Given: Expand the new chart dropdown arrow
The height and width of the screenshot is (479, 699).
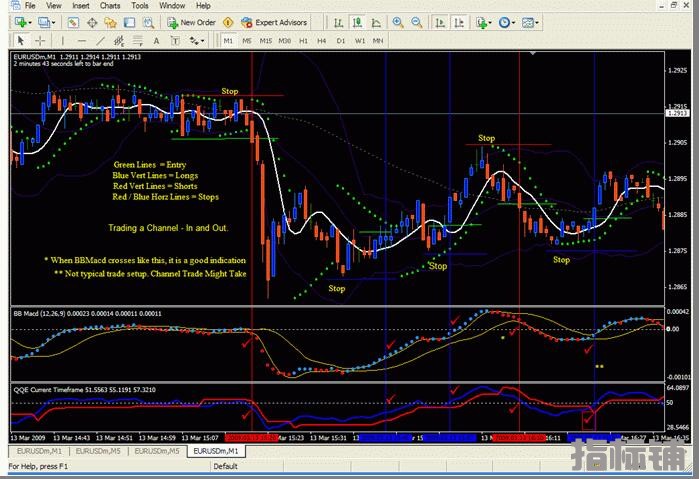Looking at the screenshot, I should [x=30, y=23].
